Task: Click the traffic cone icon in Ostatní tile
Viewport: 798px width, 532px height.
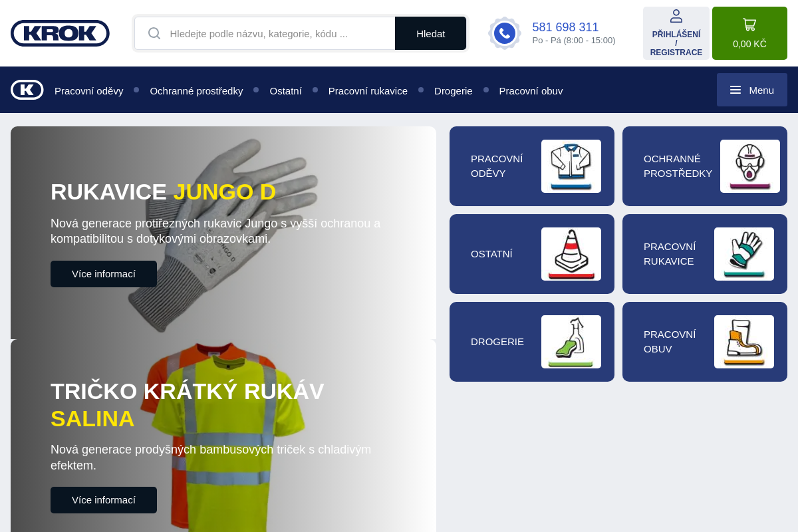Action: (x=571, y=254)
